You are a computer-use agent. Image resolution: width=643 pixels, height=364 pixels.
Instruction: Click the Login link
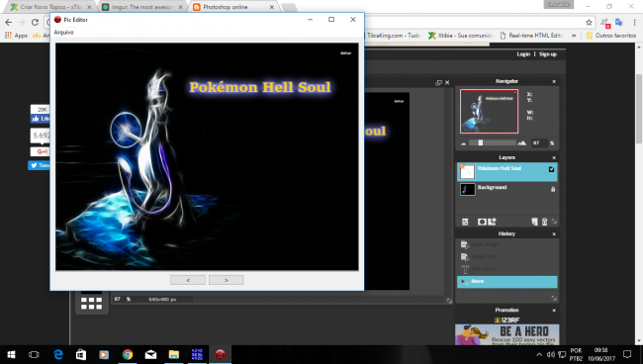[523, 54]
